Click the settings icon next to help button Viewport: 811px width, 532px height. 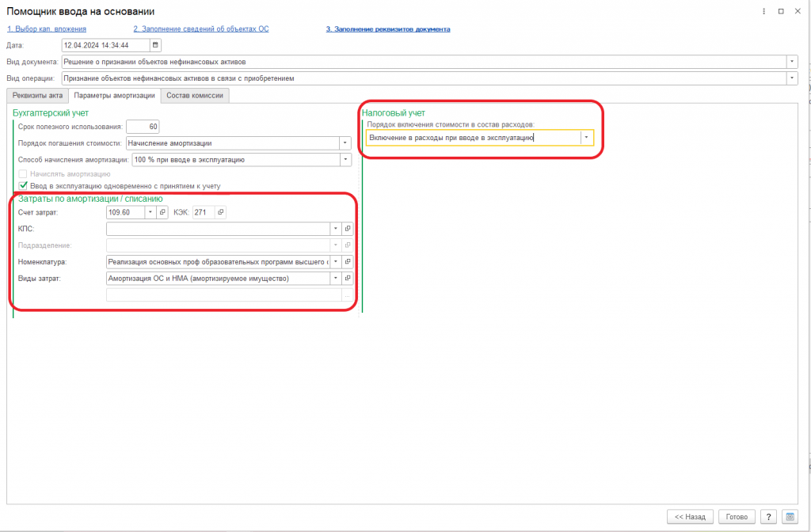[790, 516]
